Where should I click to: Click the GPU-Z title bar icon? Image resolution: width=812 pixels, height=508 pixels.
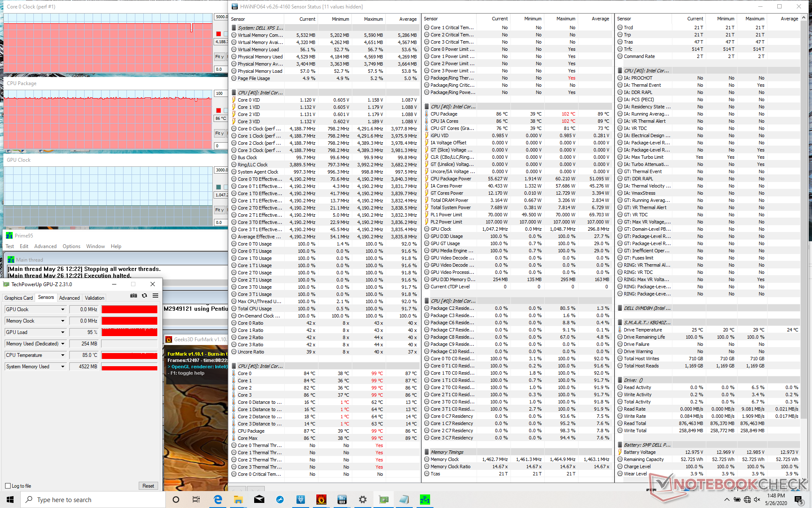[6, 284]
